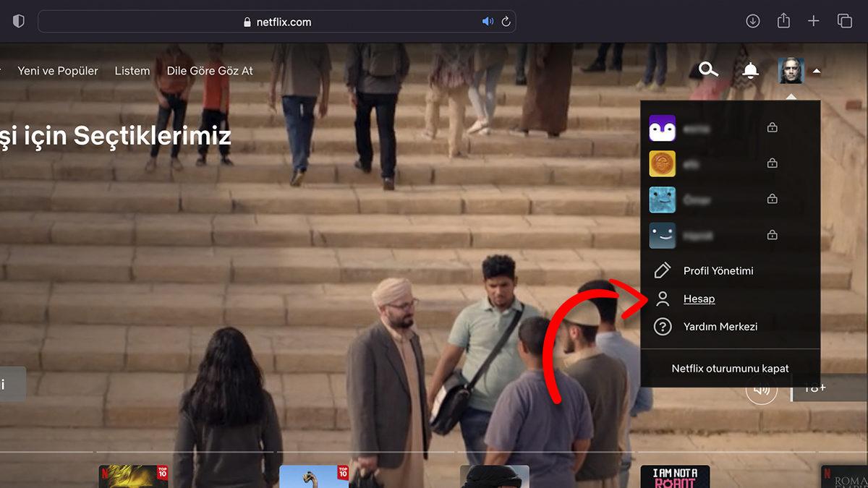Open a new tab with the plus icon
The height and width of the screenshot is (488, 868).
point(813,21)
